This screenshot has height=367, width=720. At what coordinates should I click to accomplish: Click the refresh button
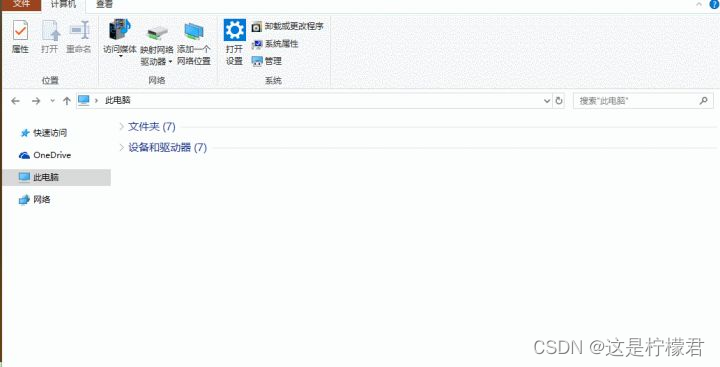(559, 101)
